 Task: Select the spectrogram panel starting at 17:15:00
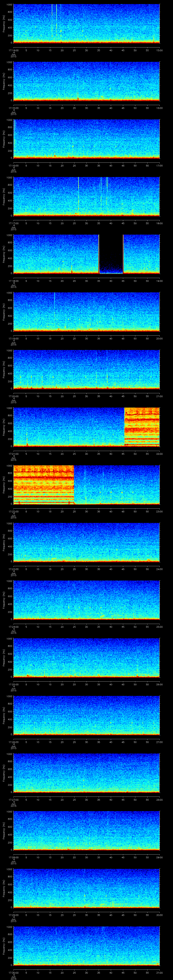tap(86, 81)
